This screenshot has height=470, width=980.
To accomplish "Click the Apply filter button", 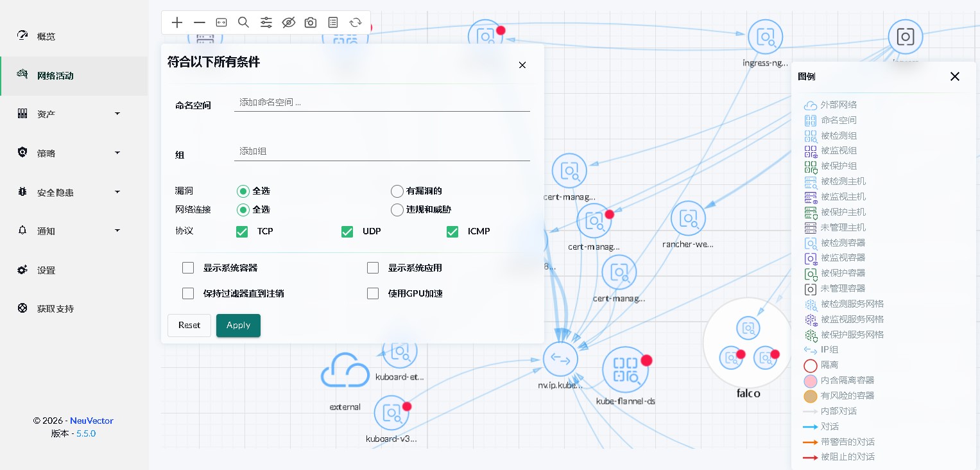I will (x=238, y=326).
